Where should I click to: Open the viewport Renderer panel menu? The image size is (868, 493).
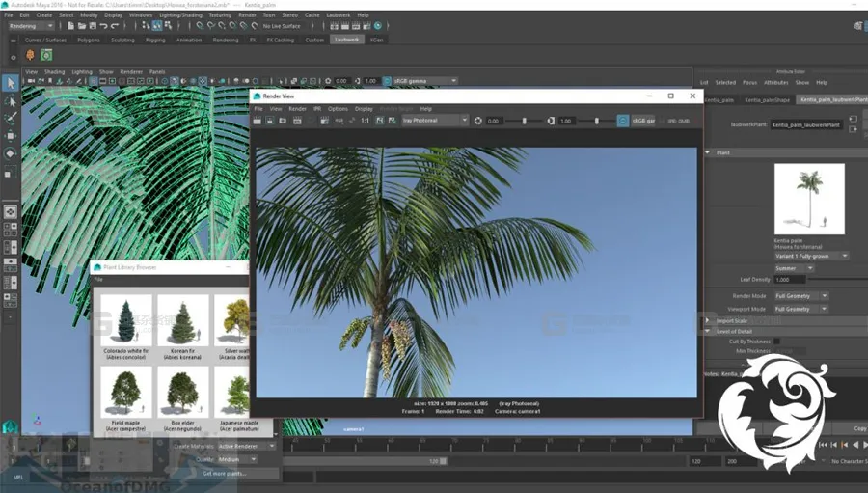[x=131, y=72]
